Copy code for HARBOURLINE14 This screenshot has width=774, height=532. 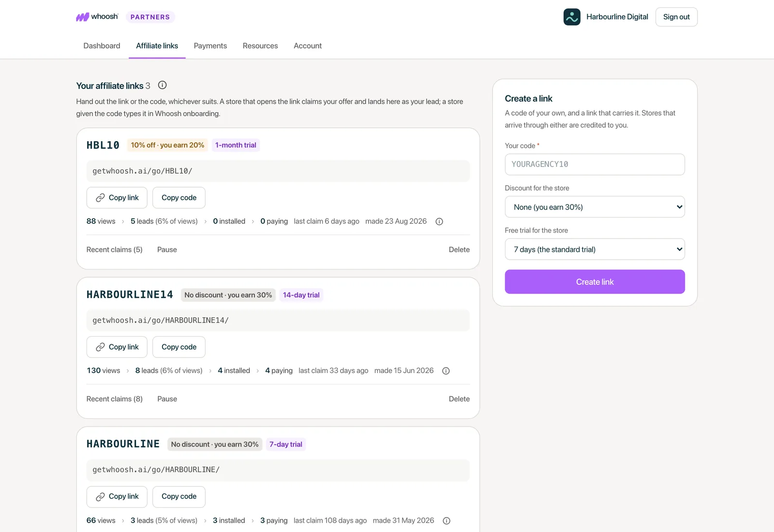pyautogui.click(x=179, y=347)
